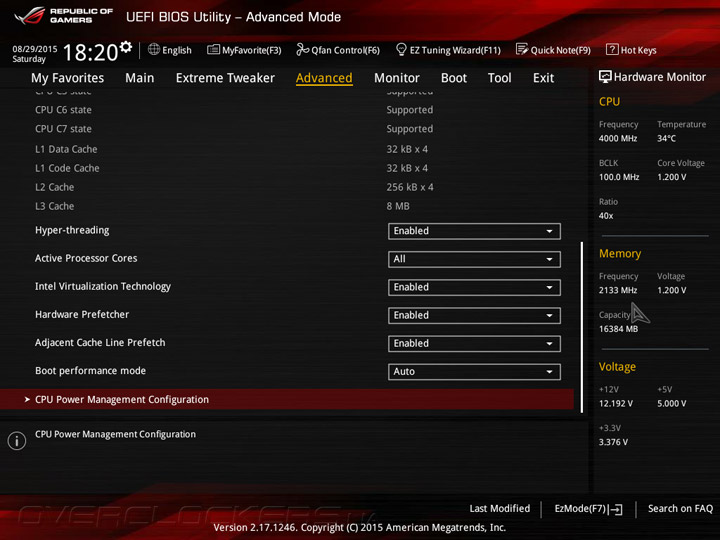Screen dimensions: 720x540
Task: Expand CPU Power Management Configuration submenu
Action: tap(287, 399)
